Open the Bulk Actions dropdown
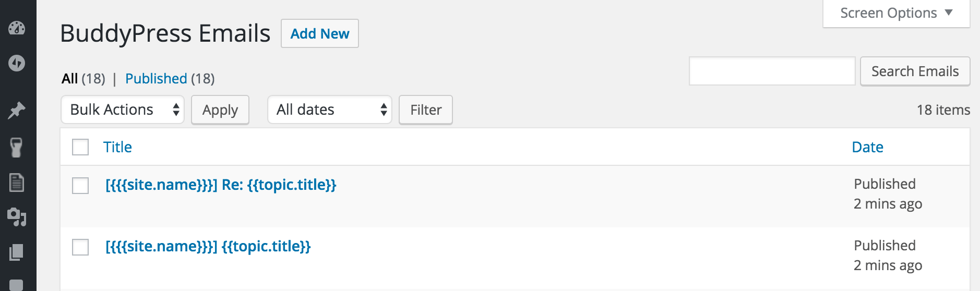This screenshot has height=291, width=980. pyautogui.click(x=123, y=110)
